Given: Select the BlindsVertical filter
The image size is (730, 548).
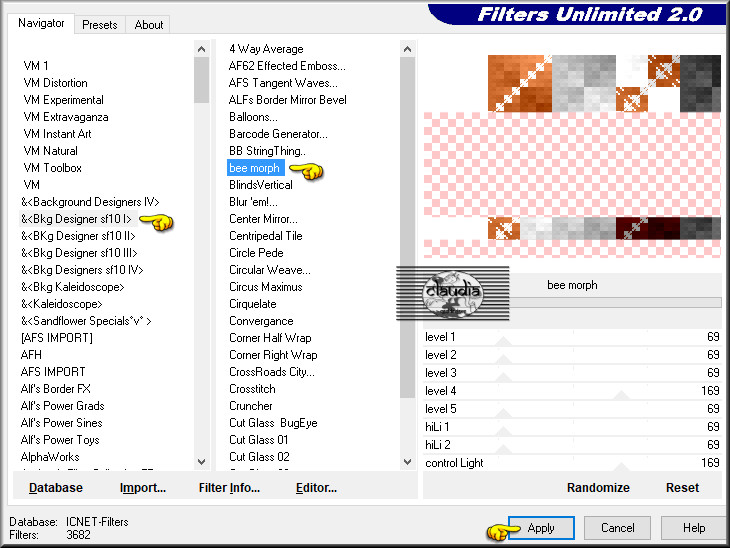Looking at the screenshot, I should pos(261,185).
